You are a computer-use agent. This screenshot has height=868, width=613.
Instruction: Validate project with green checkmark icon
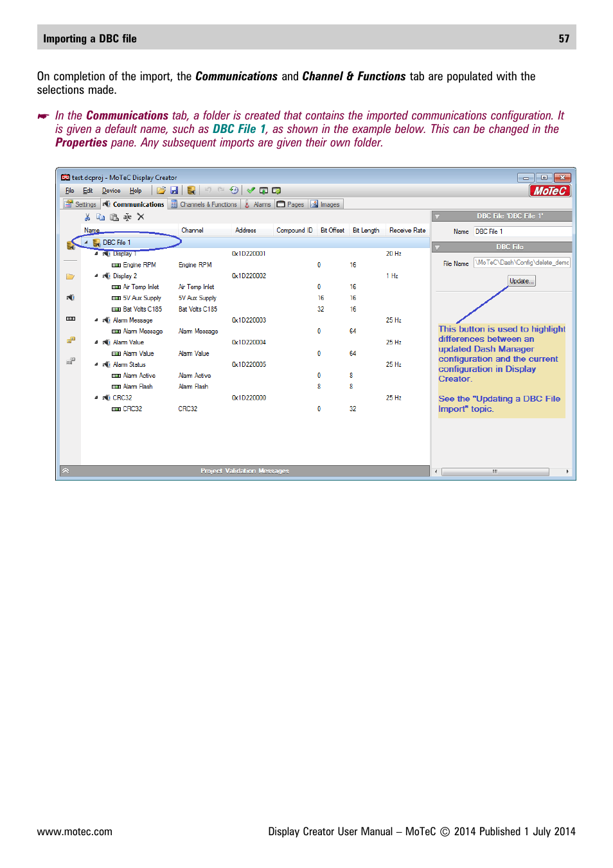point(251,190)
